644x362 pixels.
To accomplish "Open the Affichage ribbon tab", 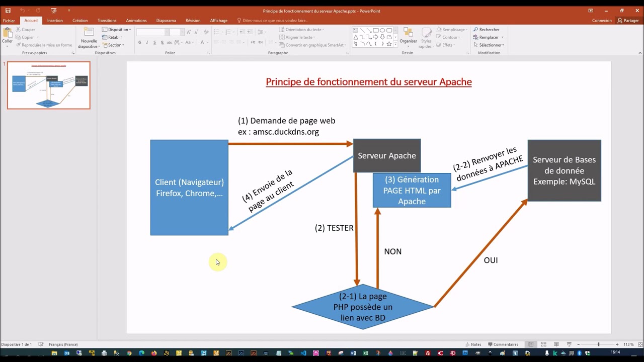I will coord(219,21).
